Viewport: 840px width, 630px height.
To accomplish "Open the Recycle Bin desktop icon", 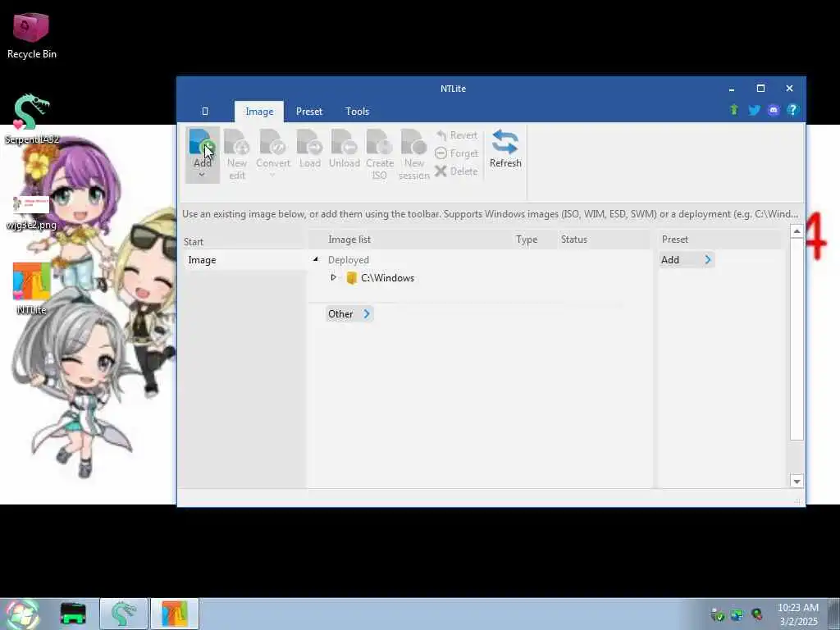I will pyautogui.click(x=31, y=35).
